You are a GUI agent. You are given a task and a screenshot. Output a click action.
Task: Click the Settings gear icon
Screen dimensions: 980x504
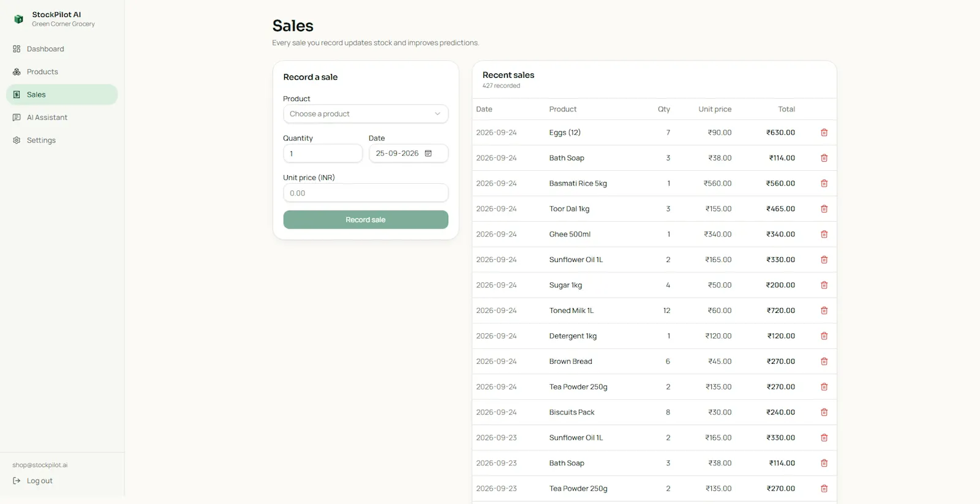[x=17, y=140]
